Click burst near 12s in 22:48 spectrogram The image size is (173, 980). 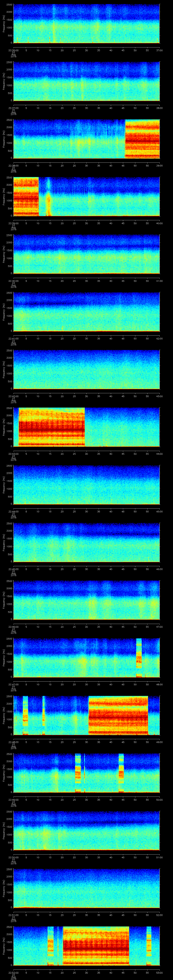tap(44, 715)
